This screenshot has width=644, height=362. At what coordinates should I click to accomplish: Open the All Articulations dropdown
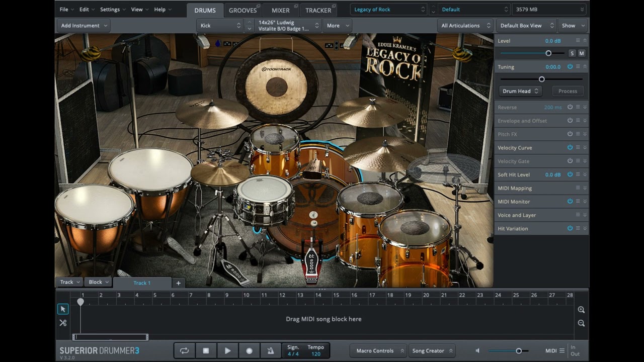tap(465, 26)
